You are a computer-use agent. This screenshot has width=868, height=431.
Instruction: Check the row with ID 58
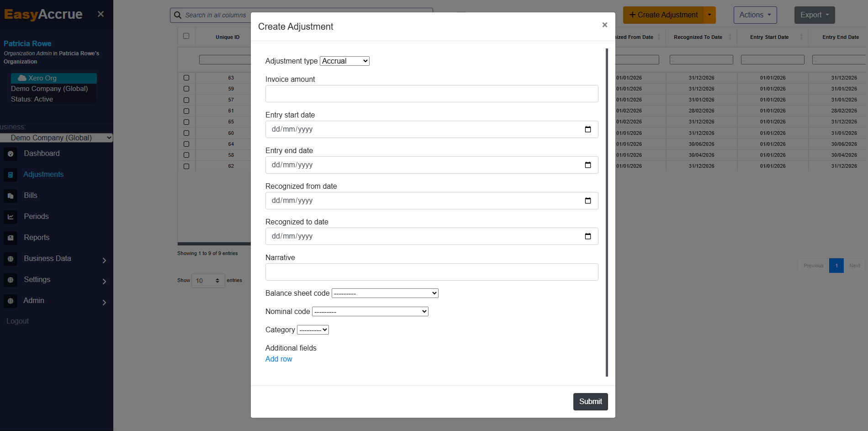click(x=186, y=155)
